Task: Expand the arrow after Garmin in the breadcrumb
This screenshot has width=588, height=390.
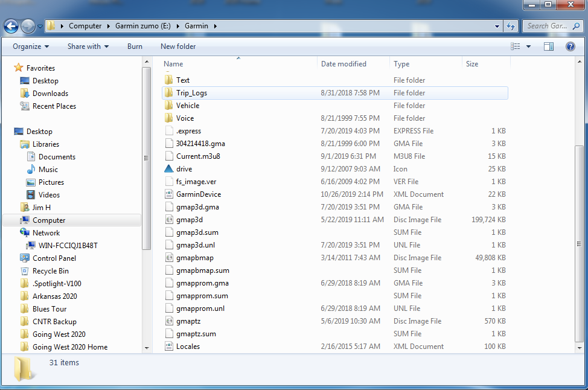Action: tap(216, 26)
